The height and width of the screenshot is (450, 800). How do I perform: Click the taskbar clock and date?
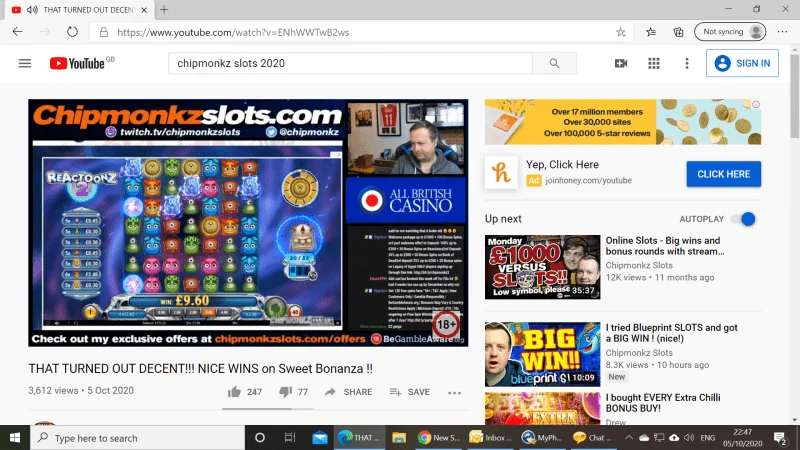(x=742, y=438)
